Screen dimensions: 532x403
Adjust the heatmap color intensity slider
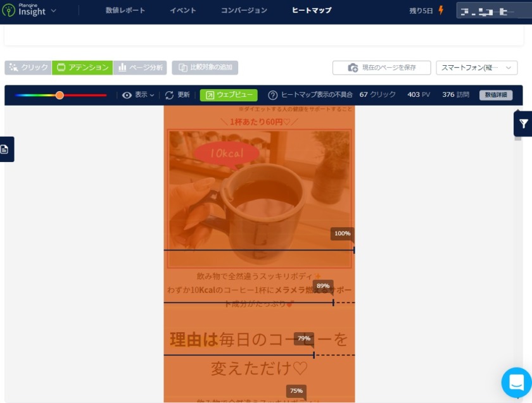point(60,95)
